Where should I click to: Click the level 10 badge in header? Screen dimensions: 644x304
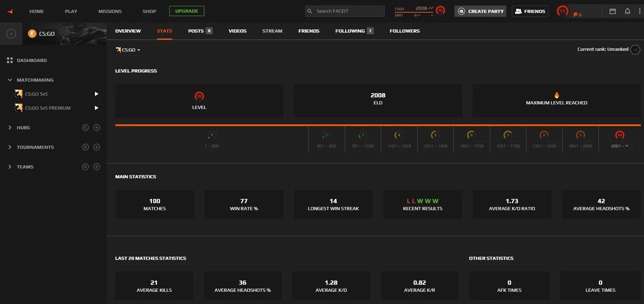point(440,11)
